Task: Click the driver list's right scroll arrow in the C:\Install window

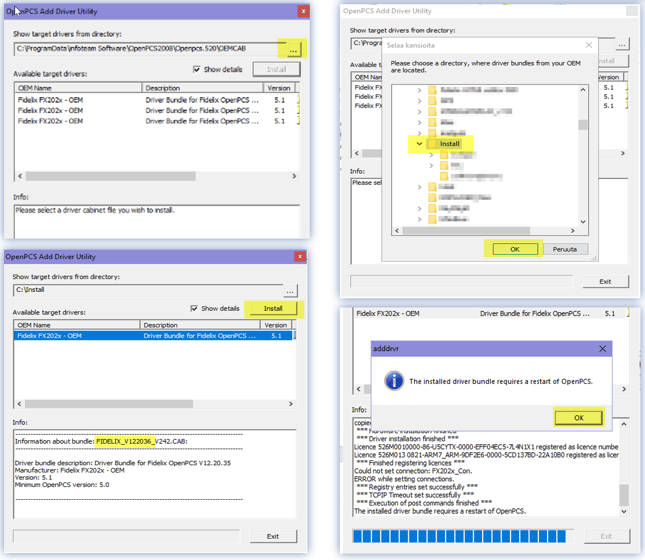Action: pyautogui.click(x=290, y=404)
